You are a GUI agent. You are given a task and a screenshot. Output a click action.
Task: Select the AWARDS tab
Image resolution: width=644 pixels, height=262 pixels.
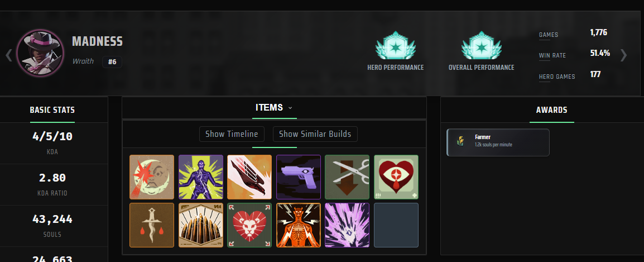[x=551, y=110]
